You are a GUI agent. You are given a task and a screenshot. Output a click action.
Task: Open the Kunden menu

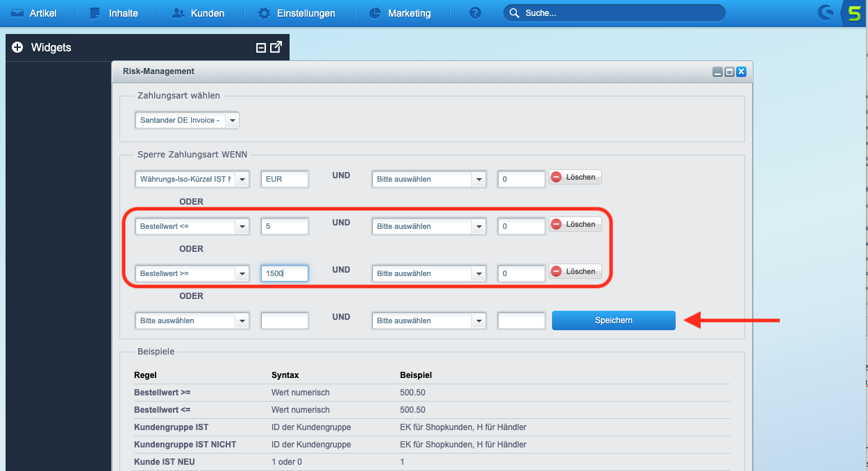[x=198, y=13]
